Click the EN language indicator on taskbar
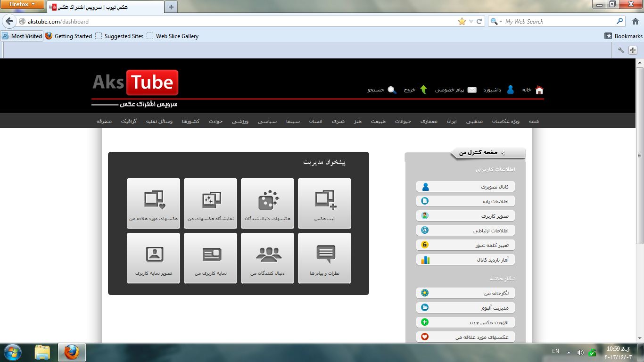The width and height of the screenshot is (644, 362). (555, 351)
